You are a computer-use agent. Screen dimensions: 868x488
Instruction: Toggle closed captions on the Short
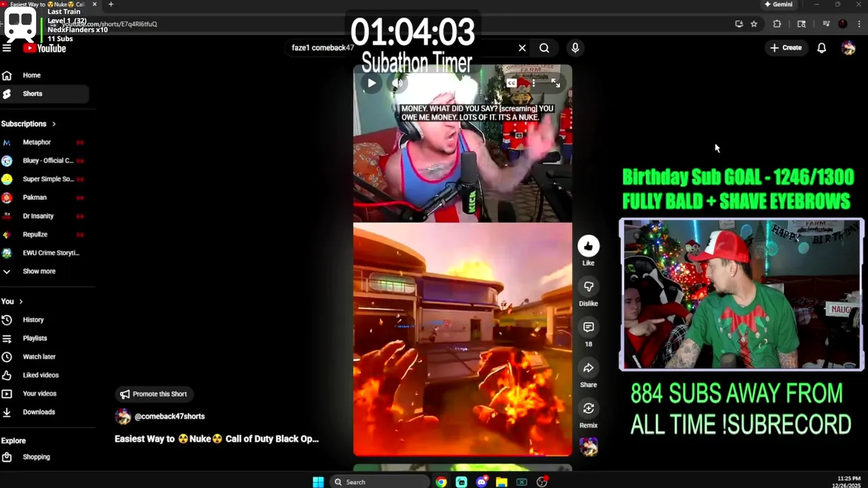(512, 83)
